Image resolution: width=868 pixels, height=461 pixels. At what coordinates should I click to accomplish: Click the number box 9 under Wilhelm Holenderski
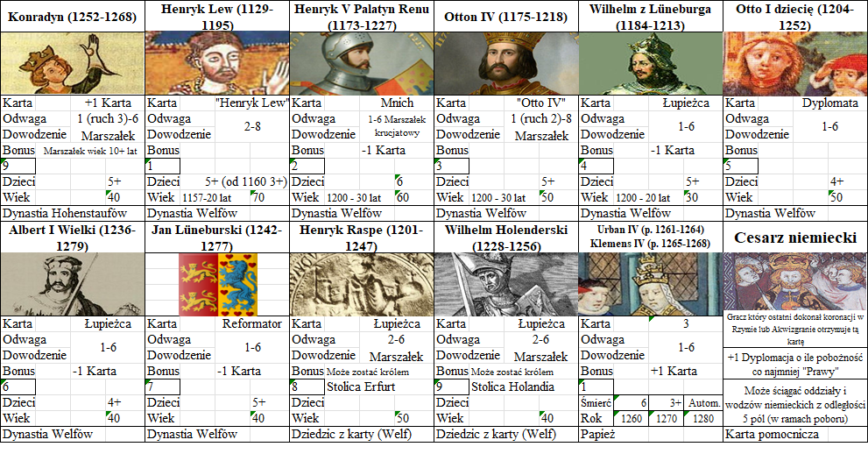click(452, 387)
